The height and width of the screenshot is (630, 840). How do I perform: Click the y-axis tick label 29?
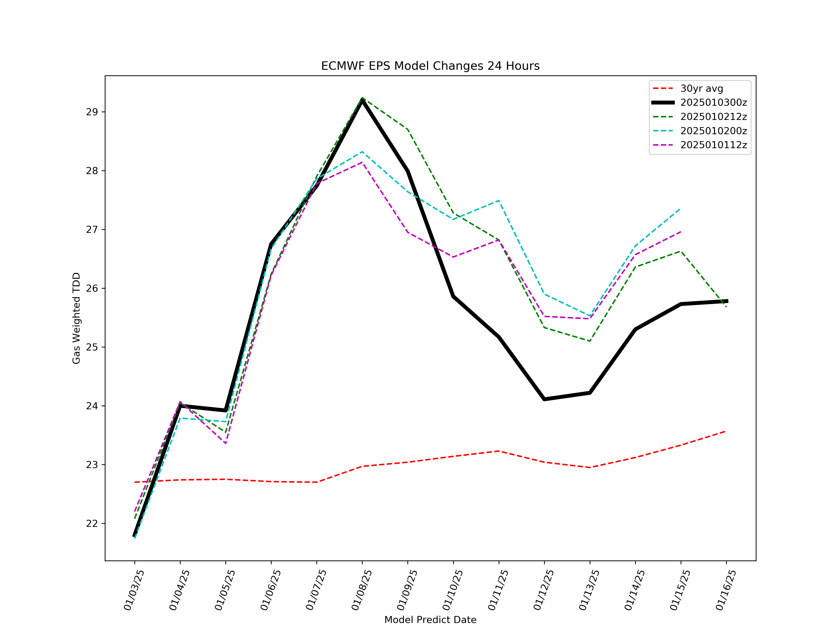(x=92, y=112)
